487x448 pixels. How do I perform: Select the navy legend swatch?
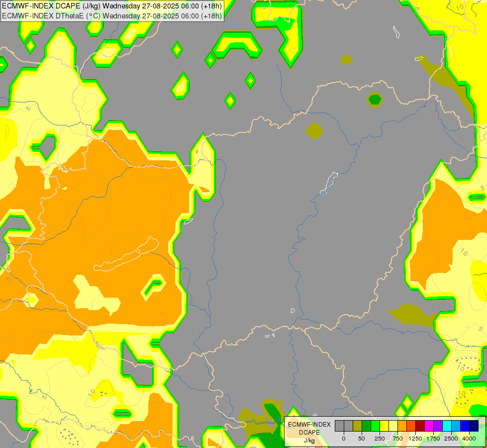click(474, 426)
